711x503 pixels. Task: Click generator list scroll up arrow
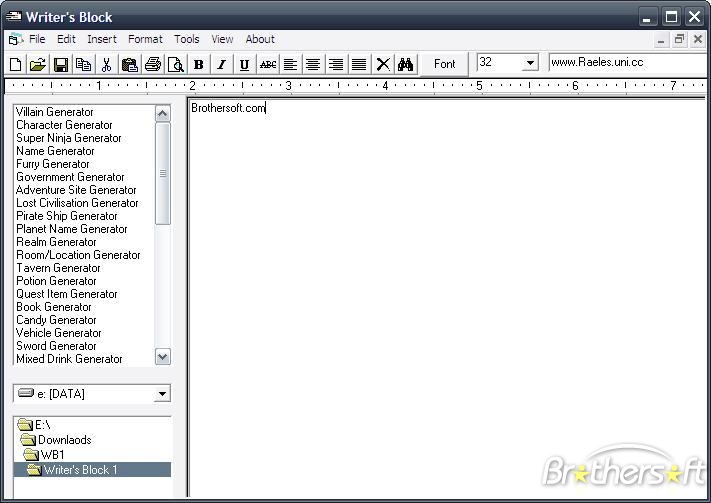coord(163,113)
